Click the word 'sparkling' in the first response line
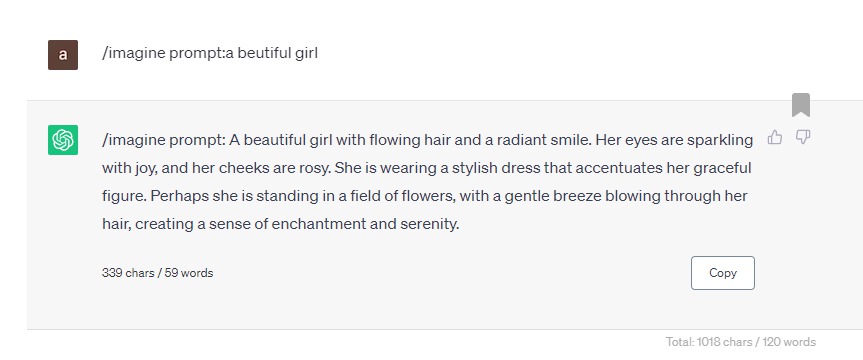The height and width of the screenshot is (360, 863). (x=720, y=140)
